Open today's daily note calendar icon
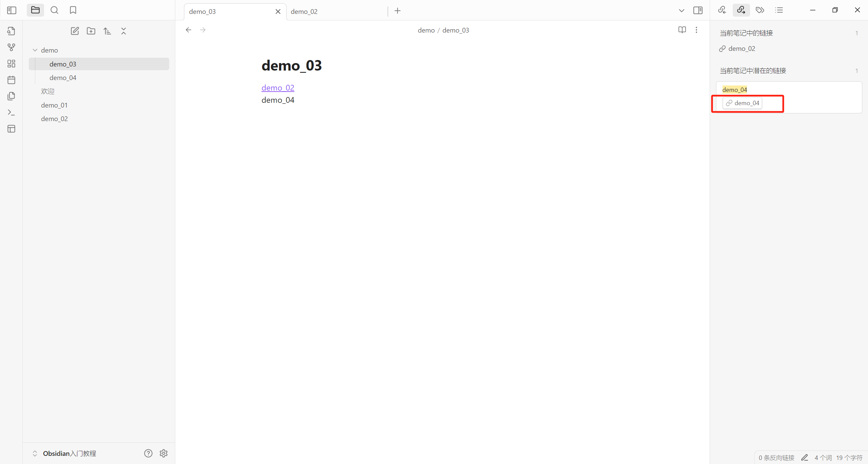 11,80
